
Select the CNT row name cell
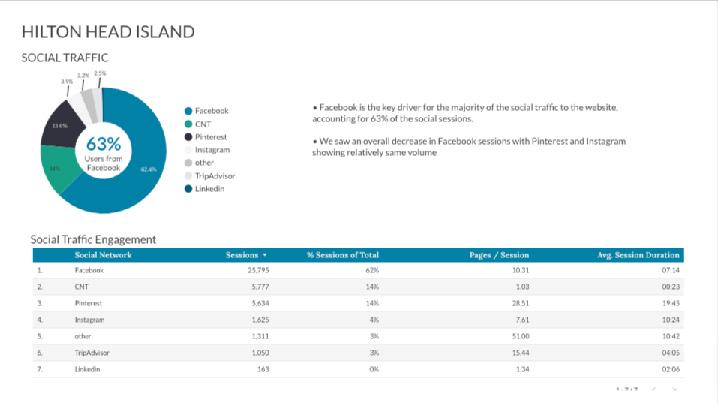pyautogui.click(x=82, y=287)
